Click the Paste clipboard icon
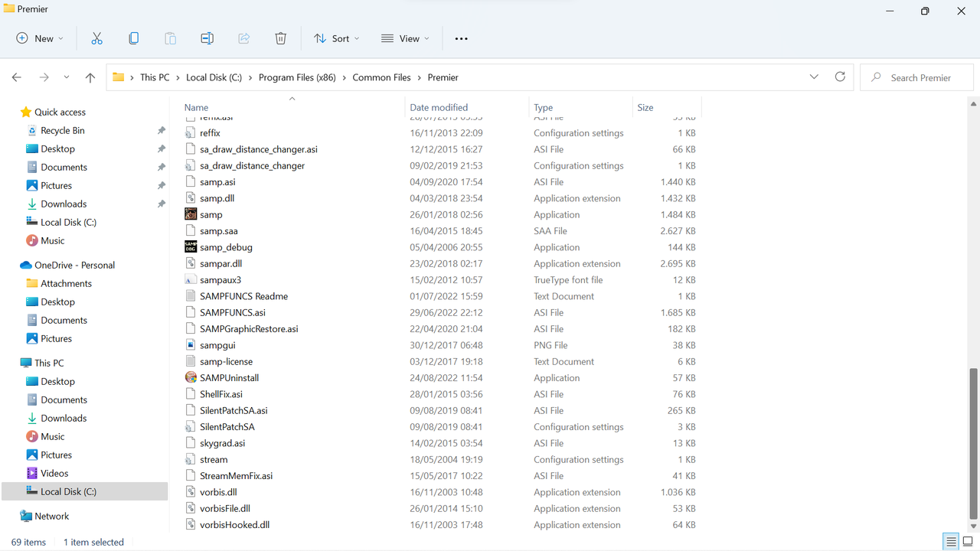 pos(170,38)
